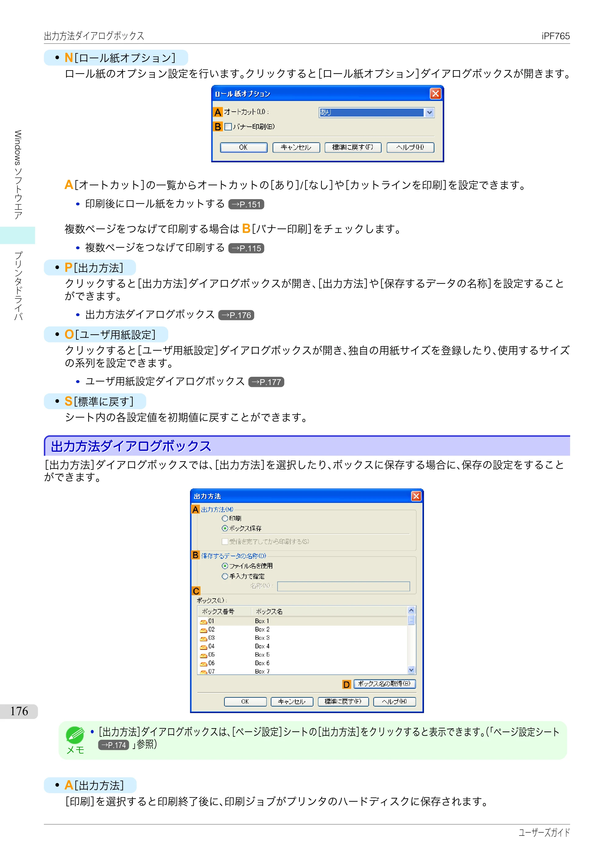Follow the P.151 page link

click(x=246, y=205)
